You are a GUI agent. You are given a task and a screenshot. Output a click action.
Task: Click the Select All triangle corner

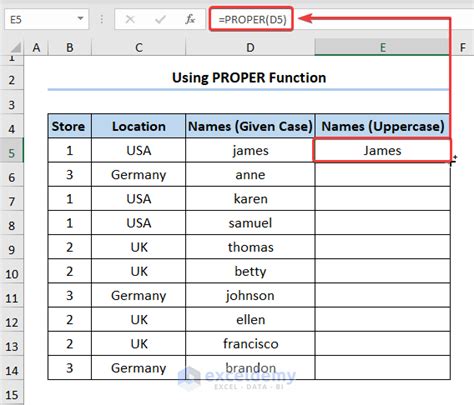pos(15,48)
